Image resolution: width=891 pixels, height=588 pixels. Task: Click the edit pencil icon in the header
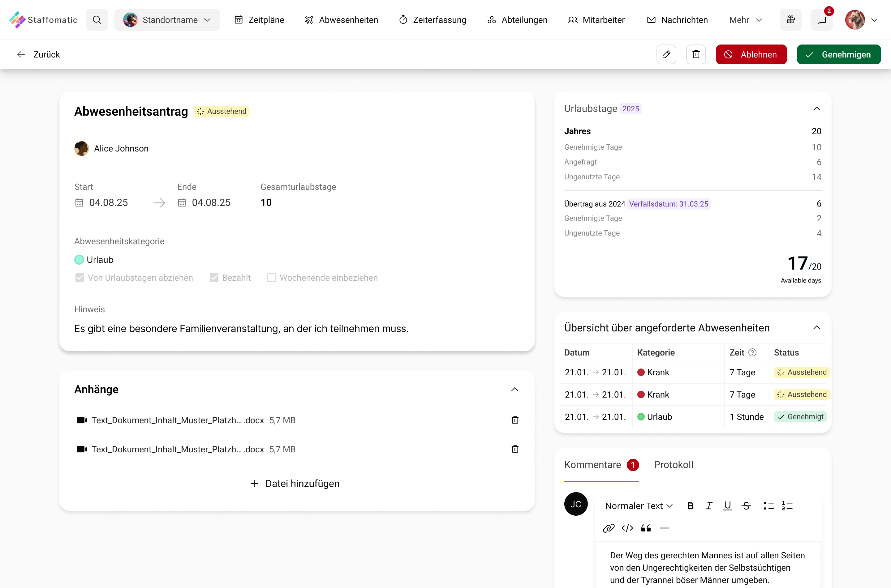[666, 54]
